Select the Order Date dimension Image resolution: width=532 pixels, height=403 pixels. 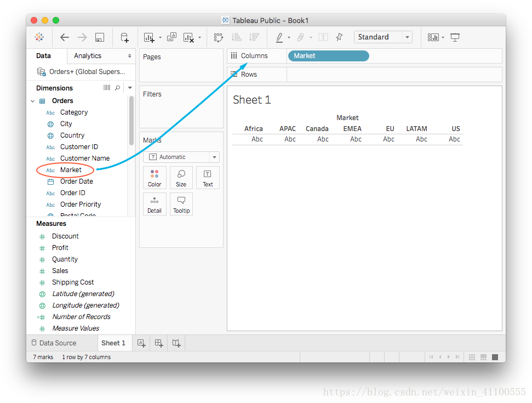pyautogui.click(x=77, y=181)
